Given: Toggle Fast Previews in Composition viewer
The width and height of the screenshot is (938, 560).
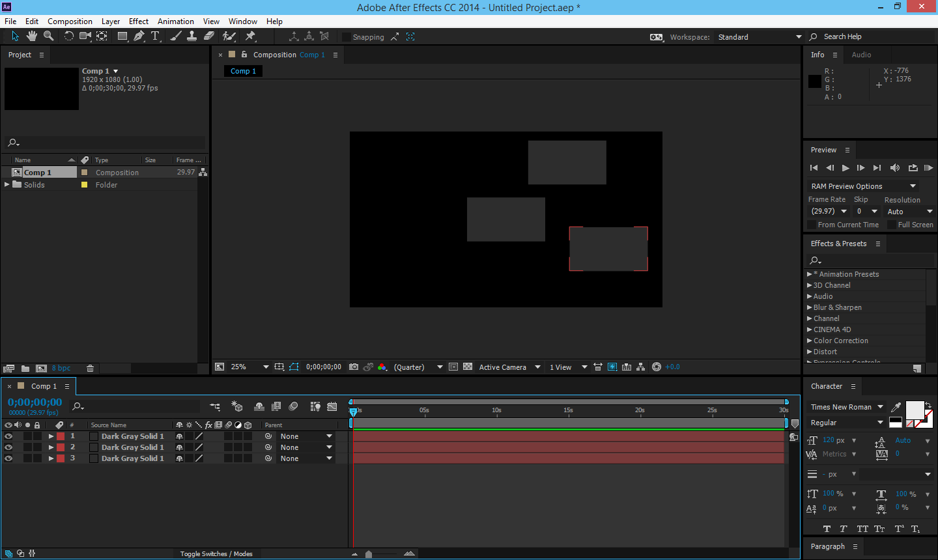Looking at the screenshot, I should (x=612, y=367).
